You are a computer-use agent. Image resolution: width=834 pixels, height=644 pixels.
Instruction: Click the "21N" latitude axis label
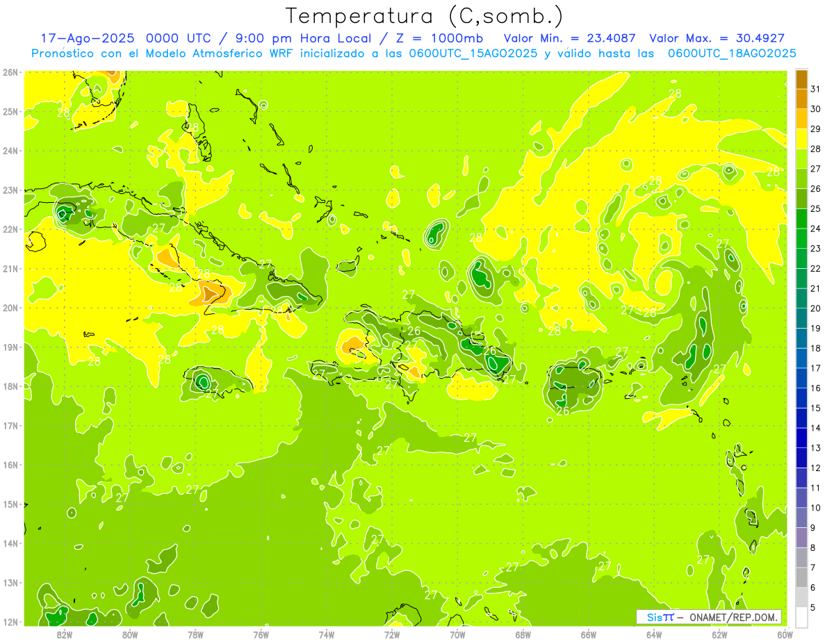click(10, 269)
